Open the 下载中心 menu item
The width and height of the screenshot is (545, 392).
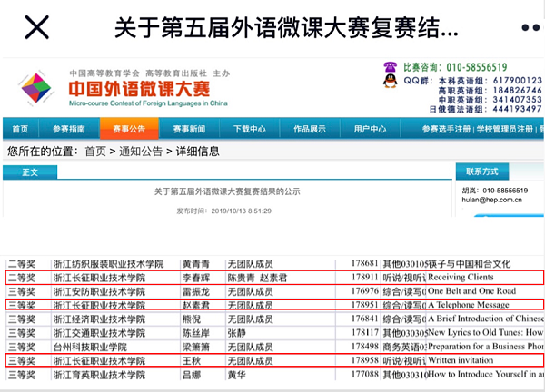[248, 129]
